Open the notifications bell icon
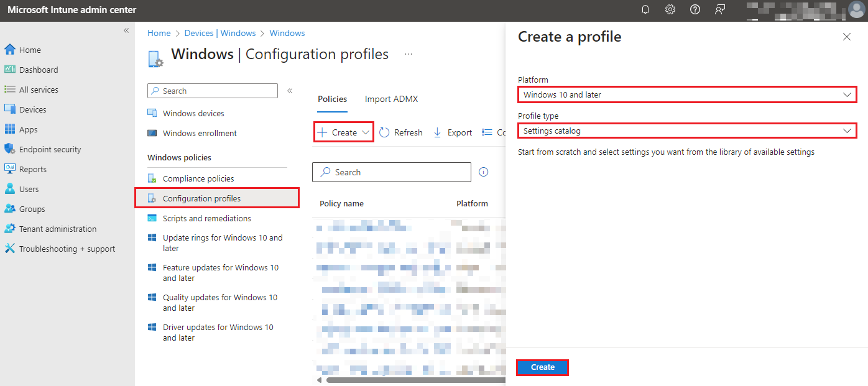This screenshot has height=386, width=868. [x=645, y=9]
